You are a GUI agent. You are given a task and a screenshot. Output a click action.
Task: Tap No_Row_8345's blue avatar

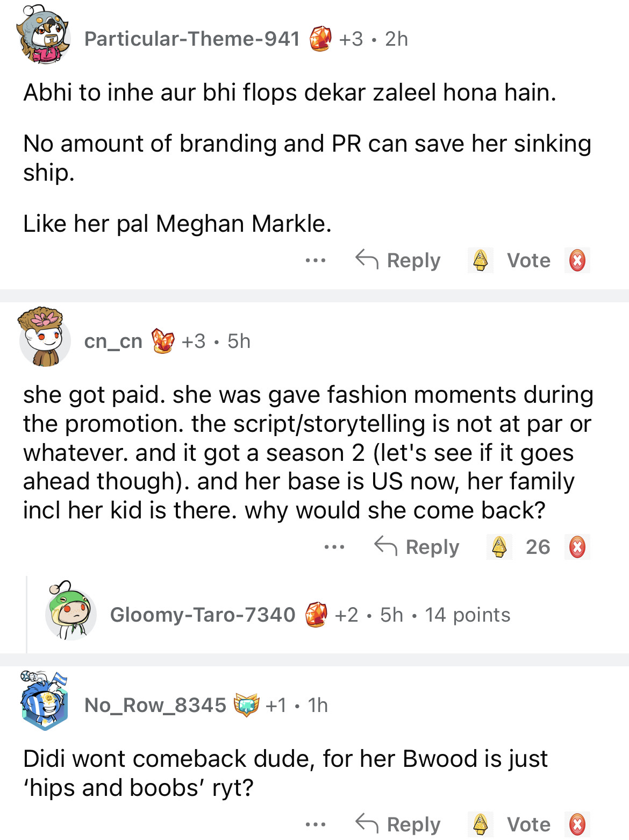click(x=44, y=701)
